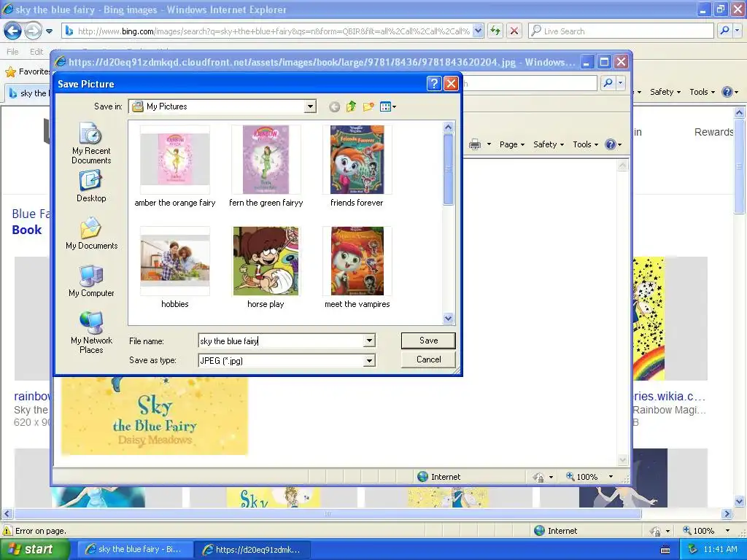Select the sky the blue fairy tab
This screenshot has width=747, height=560.
(x=29, y=93)
